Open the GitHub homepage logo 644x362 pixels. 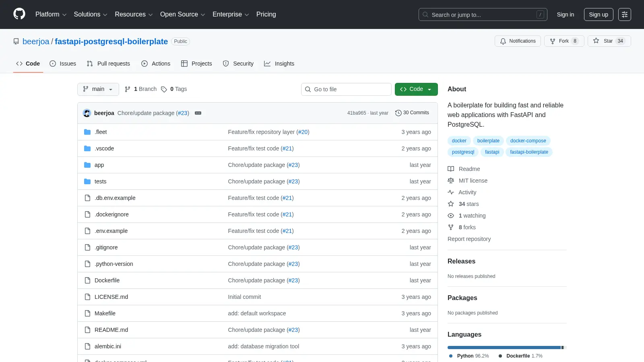[19, 14]
